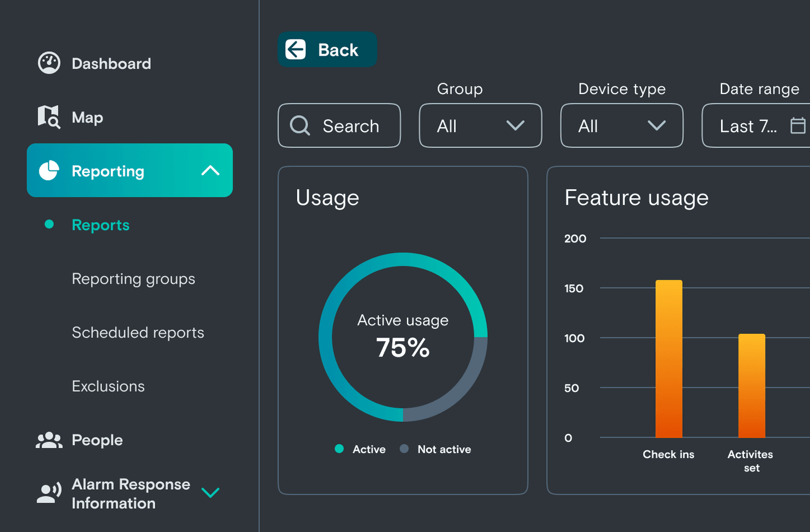Viewport: 810px width, 532px height.
Task: Open Scheduled reports menu item
Action: pyautogui.click(x=138, y=333)
